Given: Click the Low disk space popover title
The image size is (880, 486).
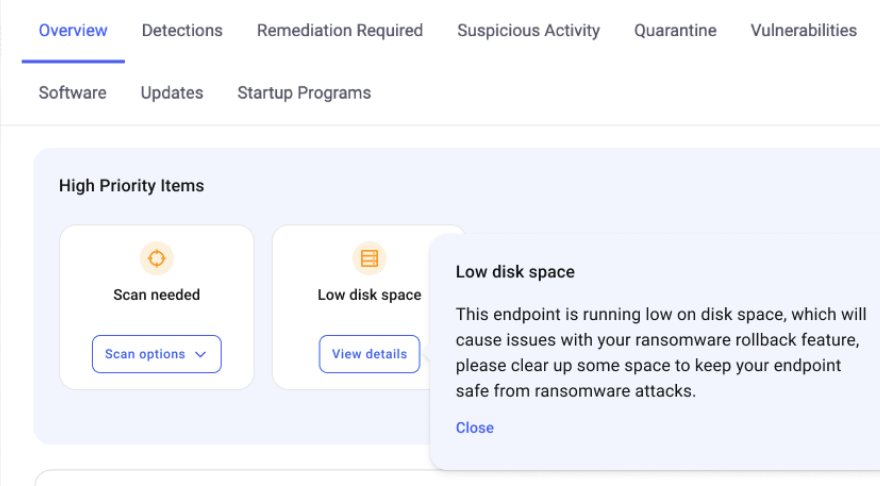Looking at the screenshot, I should [x=515, y=272].
